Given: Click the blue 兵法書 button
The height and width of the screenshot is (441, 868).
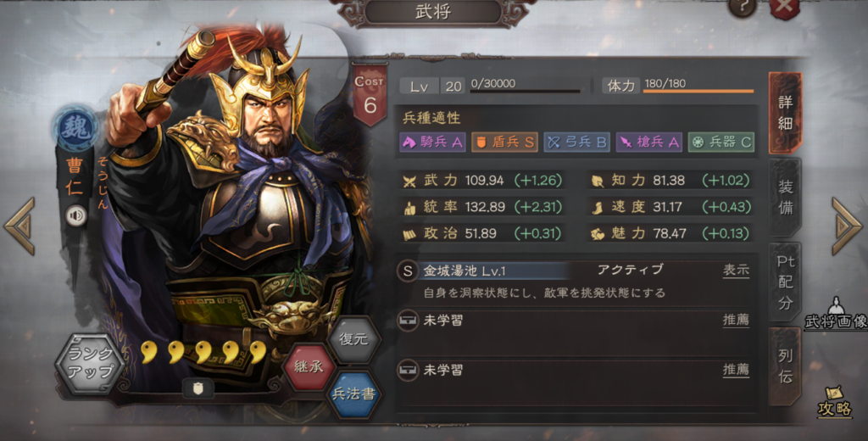Looking at the screenshot, I should tap(354, 394).
